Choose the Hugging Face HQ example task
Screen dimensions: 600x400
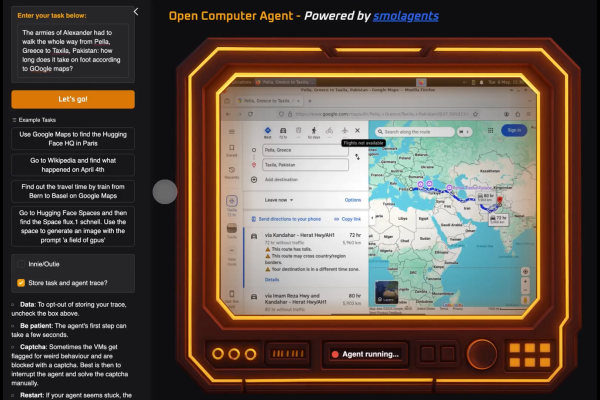[73, 139]
